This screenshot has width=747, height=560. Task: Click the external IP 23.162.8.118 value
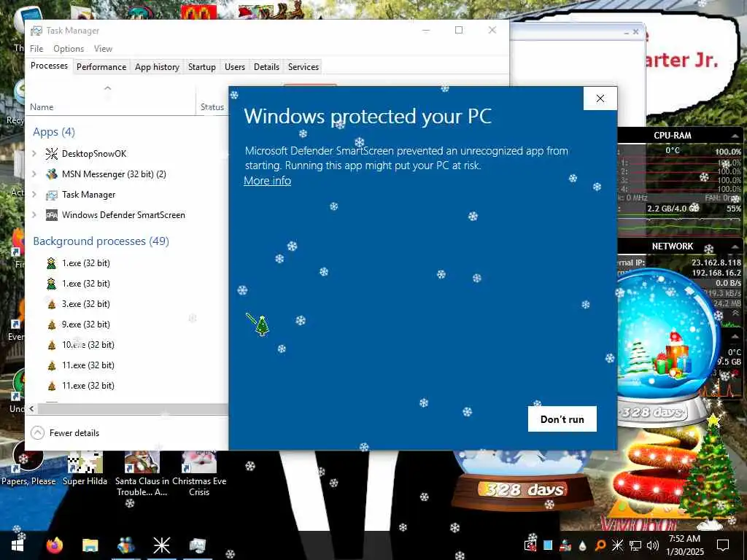pos(716,262)
